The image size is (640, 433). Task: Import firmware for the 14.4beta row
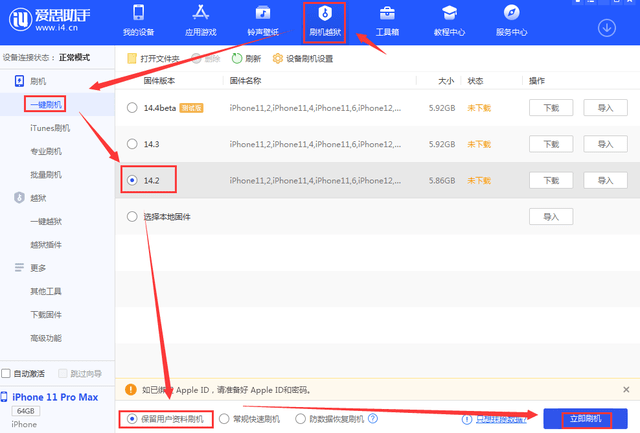point(605,108)
